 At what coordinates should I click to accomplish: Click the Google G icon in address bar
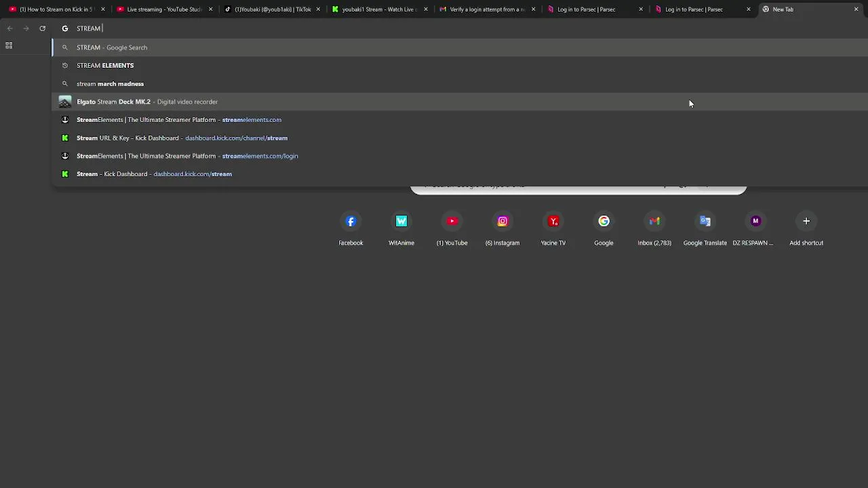click(x=65, y=28)
